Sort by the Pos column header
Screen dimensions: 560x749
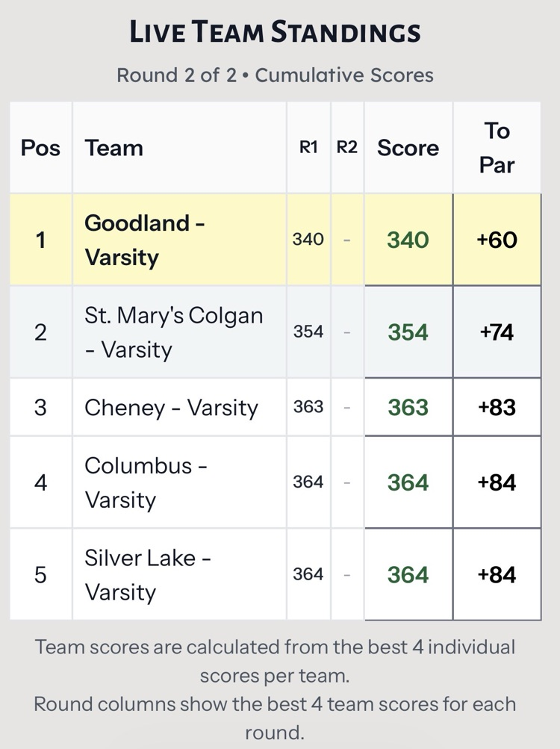point(40,148)
